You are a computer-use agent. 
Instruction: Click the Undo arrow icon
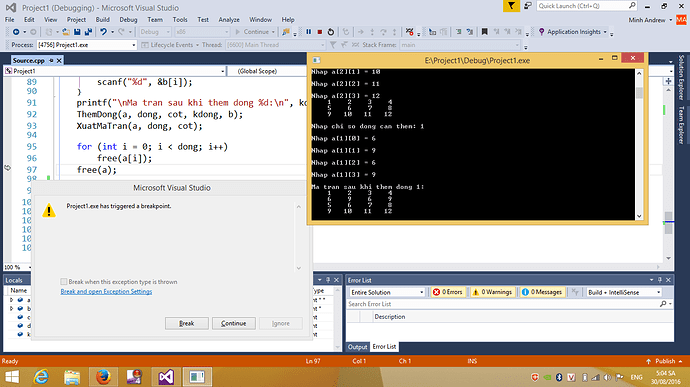pos(103,32)
